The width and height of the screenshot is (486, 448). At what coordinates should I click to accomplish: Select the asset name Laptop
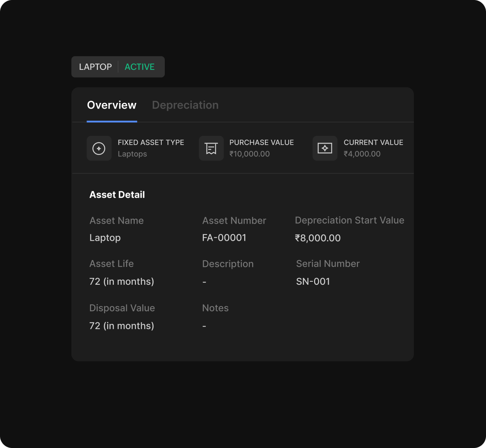[x=105, y=238]
